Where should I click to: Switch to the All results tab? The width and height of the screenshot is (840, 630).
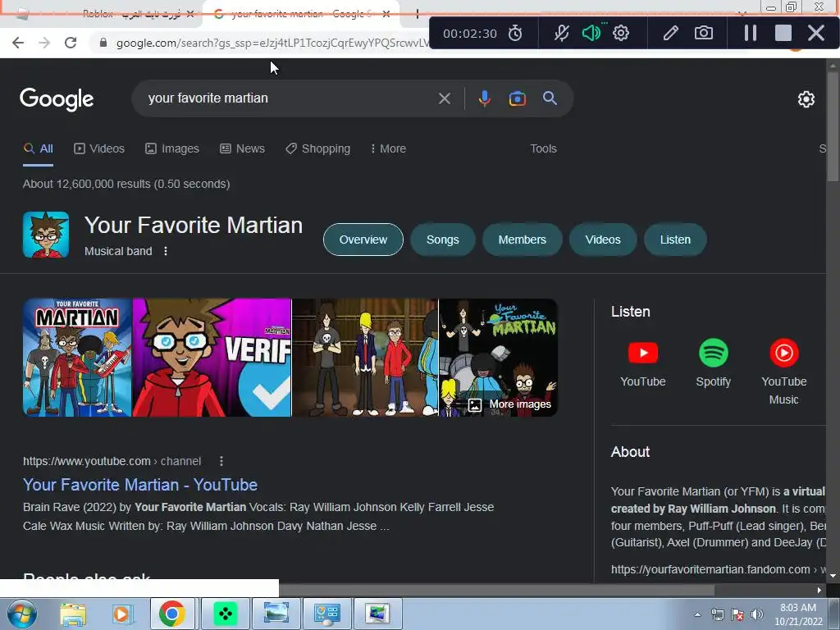coord(38,149)
